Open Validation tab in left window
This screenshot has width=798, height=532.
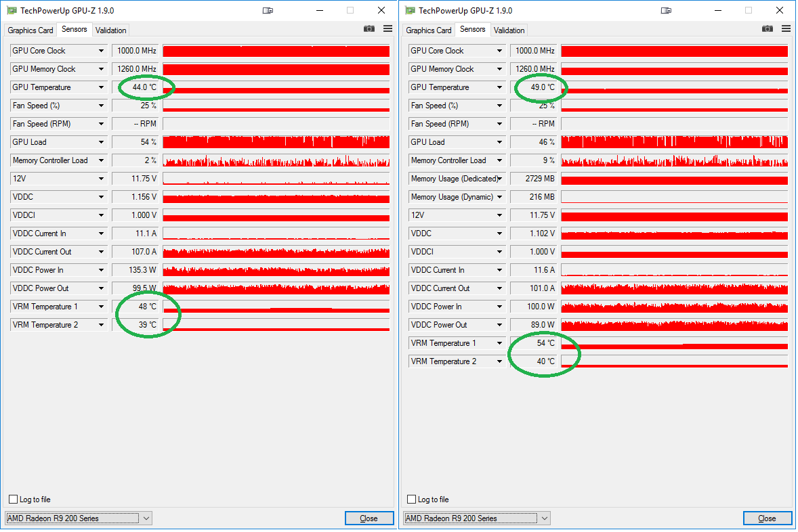point(110,30)
